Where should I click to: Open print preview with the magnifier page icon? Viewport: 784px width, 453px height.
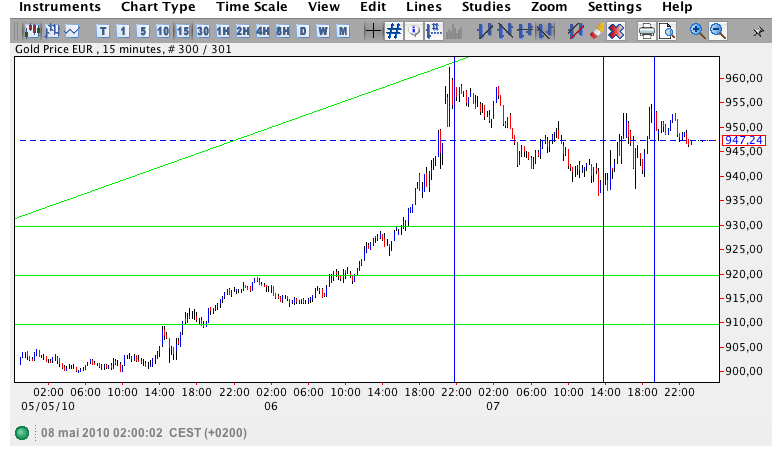coord(666,31)
